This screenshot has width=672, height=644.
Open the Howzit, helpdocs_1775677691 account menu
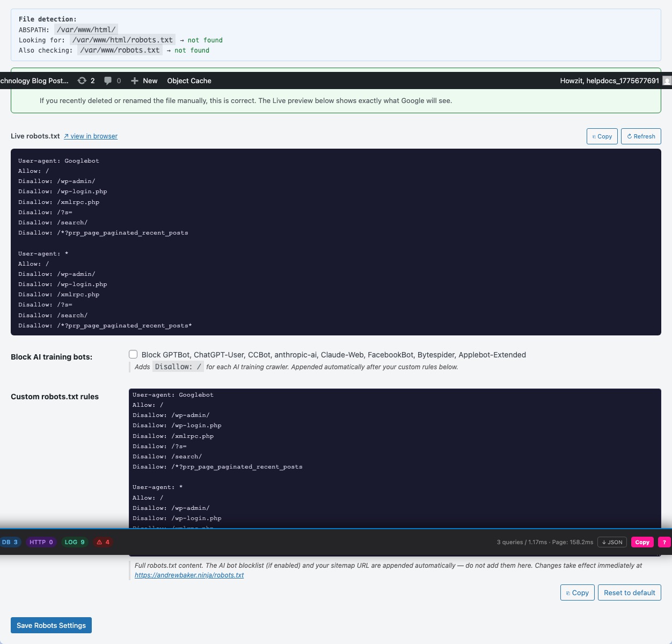609,80
